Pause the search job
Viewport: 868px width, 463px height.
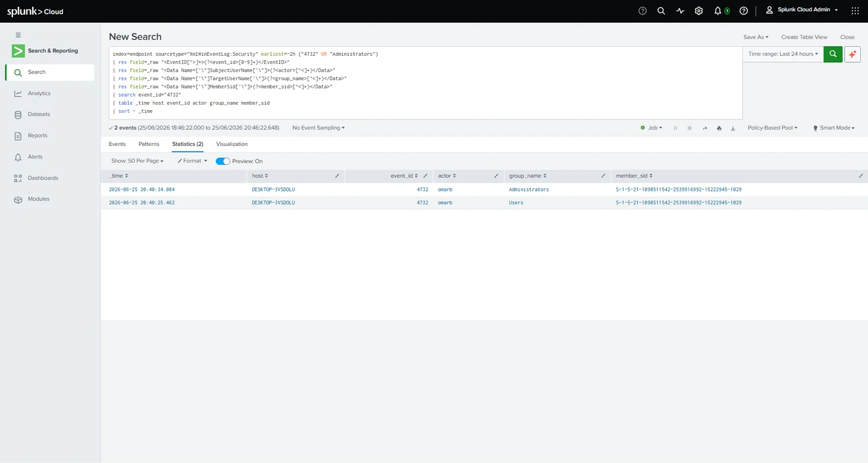[675, 128]
